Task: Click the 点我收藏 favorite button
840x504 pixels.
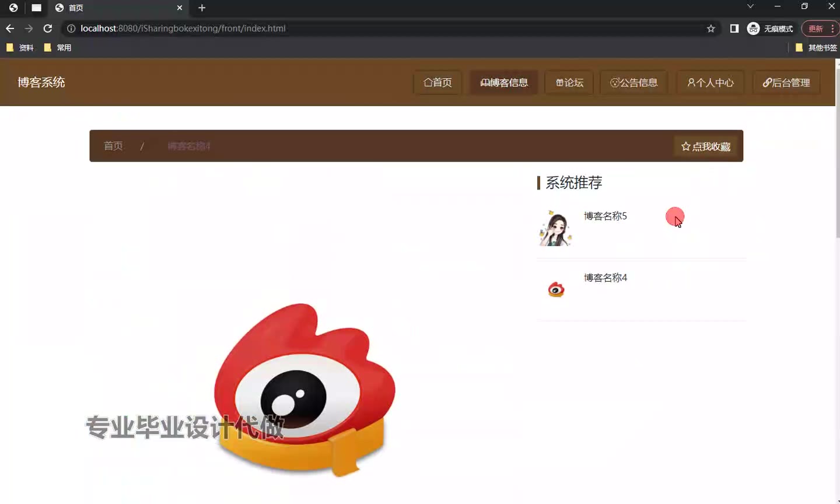Action: [x=706, y=146]
